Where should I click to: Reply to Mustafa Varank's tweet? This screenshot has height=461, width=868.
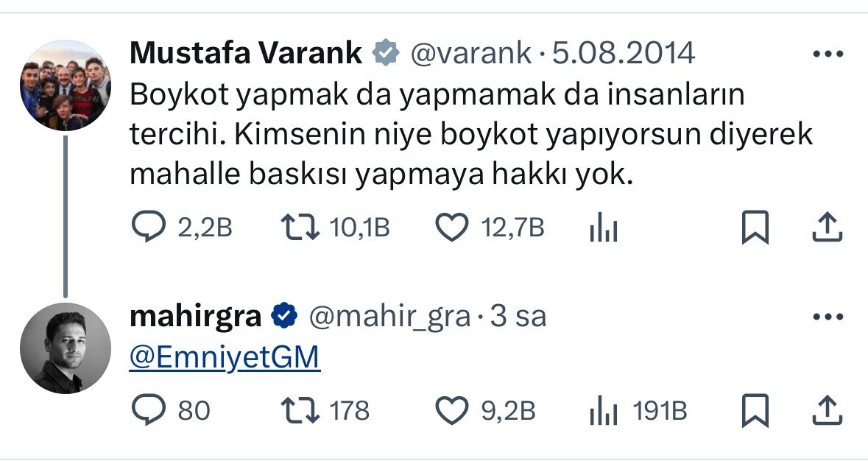point(149,228)
